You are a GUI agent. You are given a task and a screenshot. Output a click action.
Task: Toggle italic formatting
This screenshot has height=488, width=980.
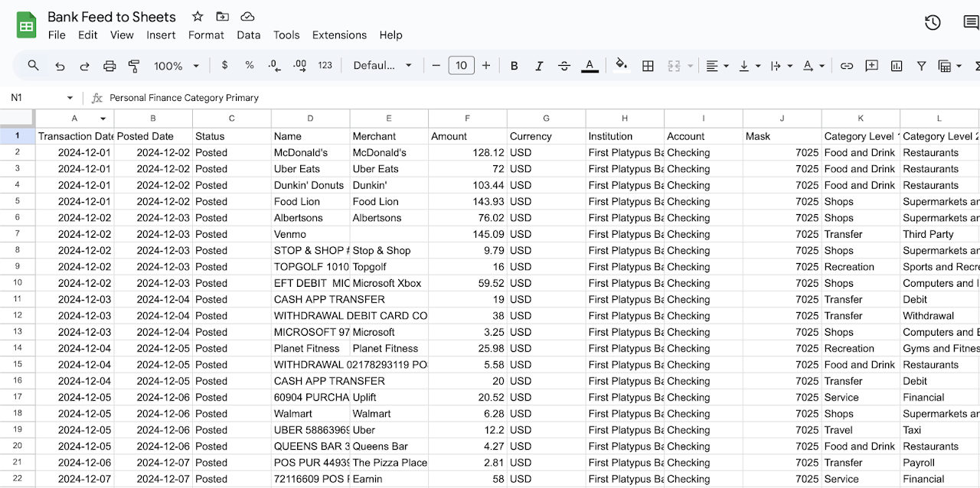[x=539, y=66]
